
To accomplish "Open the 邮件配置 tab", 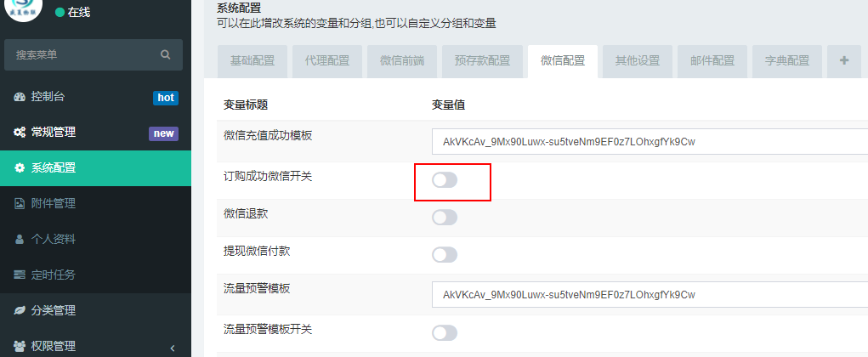I will (712, 61).
